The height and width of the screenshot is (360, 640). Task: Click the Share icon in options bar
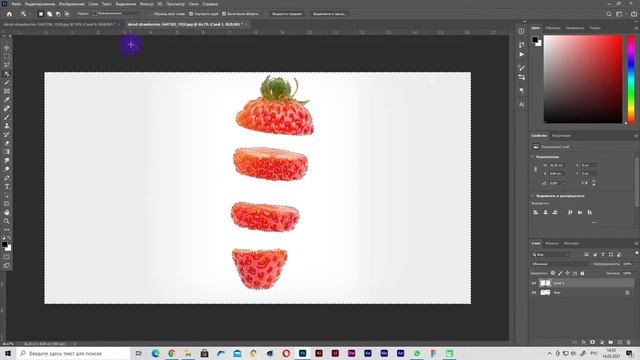click(x=634, y=14)
